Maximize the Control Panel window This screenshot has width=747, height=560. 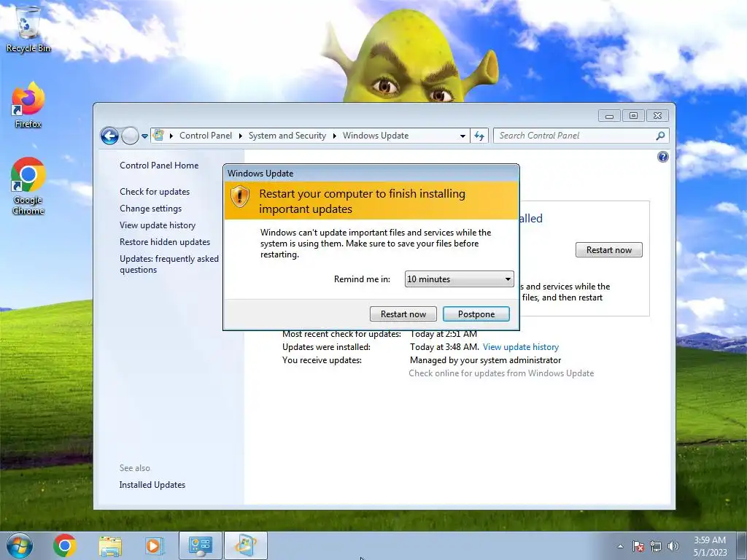click(633, 116)
